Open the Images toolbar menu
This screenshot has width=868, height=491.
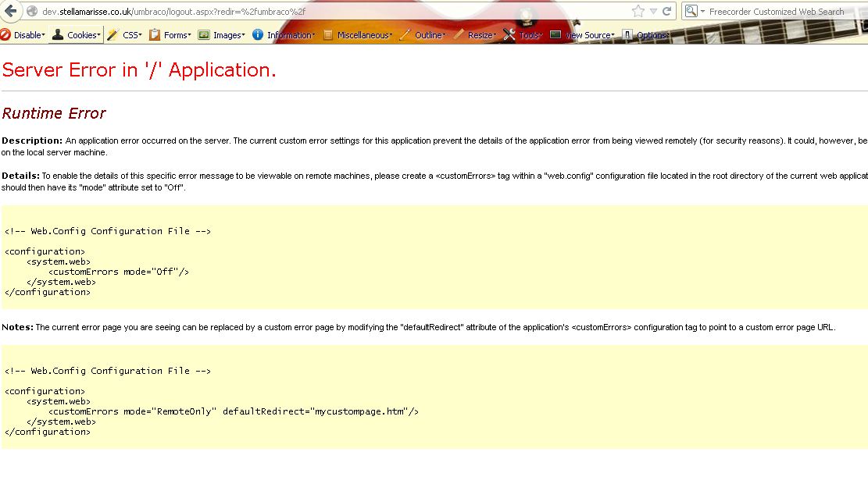click(x=229, y=35)
